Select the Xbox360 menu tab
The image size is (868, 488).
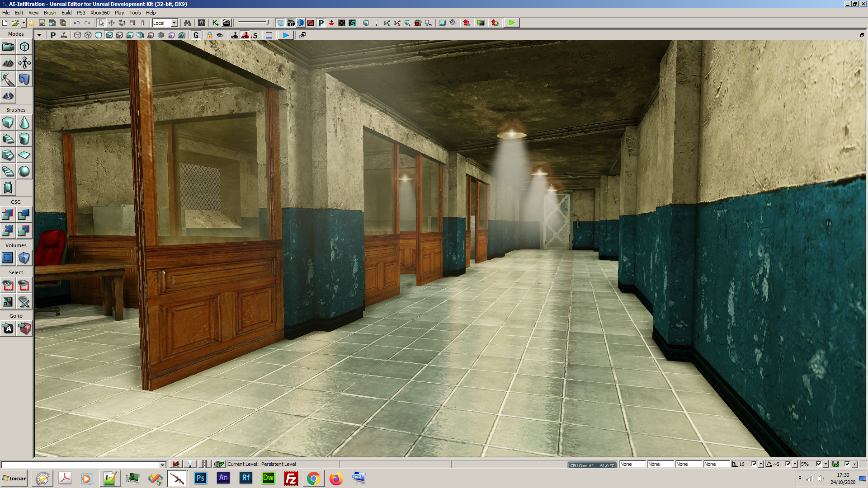[x=97, y=13]
